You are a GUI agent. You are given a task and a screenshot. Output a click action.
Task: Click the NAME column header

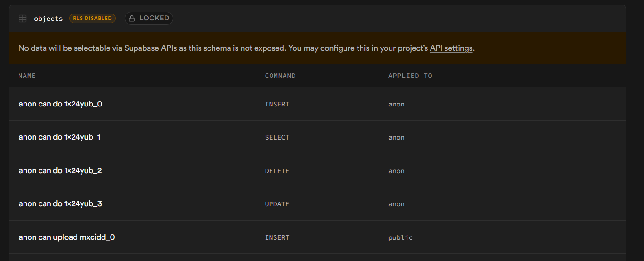tap(27, 76)
